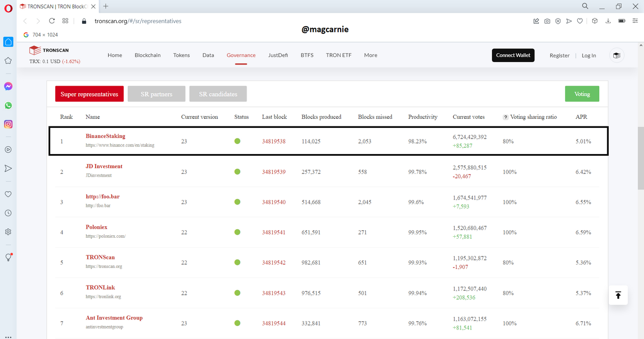
Task: Go forward to the next page
Action: pyautogui.click(x=38, y=21)
